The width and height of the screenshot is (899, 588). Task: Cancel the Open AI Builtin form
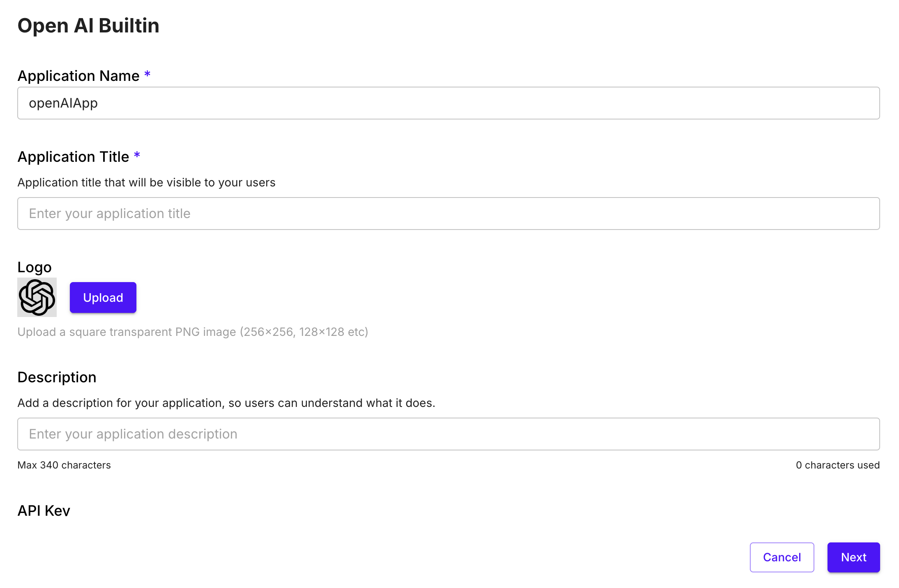pos(782,557)
